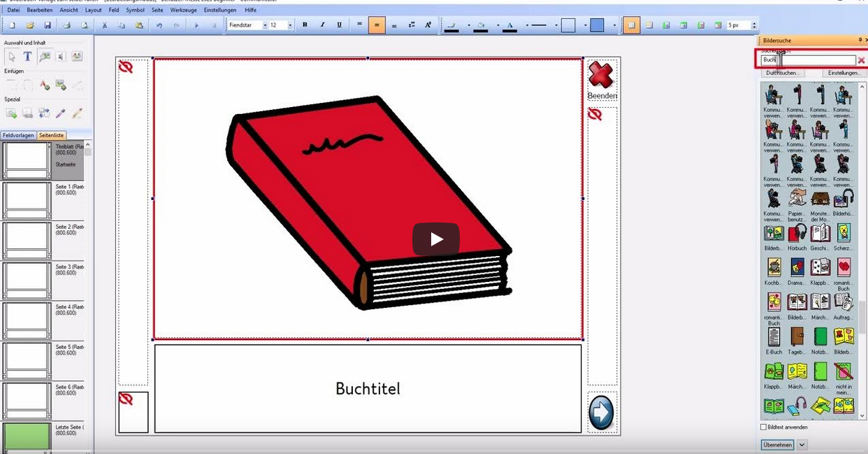Viewport: 868px width, 454px height.
Task: Toggle Bold text formatting
Action: [305, 25]
